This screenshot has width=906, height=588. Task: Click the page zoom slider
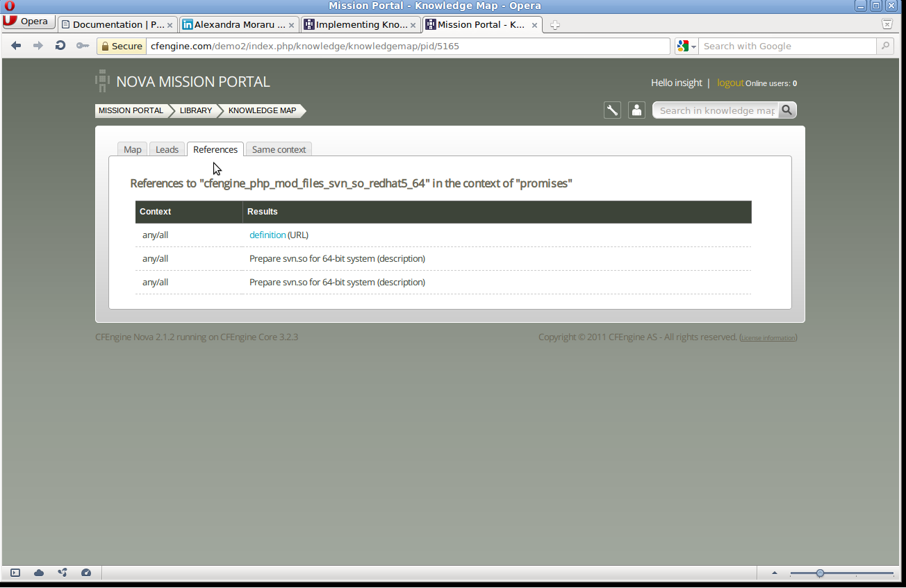tap(842, 573)
